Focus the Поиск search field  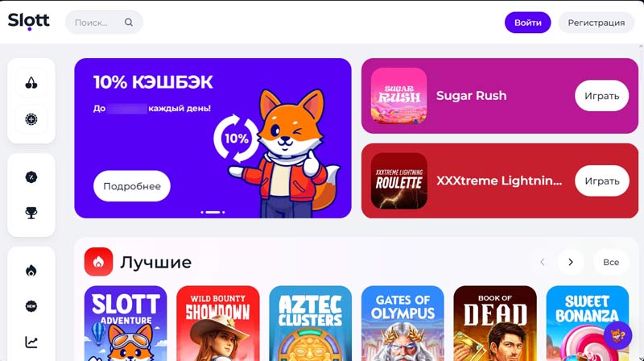click(104, 23)
